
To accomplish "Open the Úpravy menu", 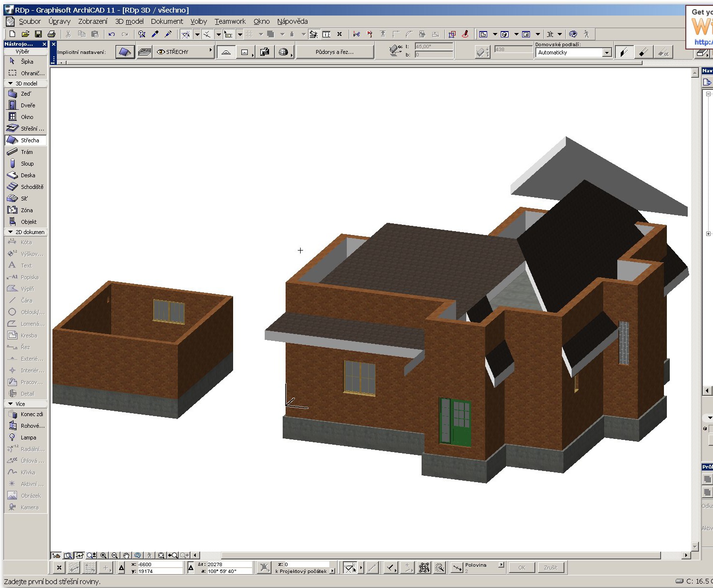I will 59,21.
